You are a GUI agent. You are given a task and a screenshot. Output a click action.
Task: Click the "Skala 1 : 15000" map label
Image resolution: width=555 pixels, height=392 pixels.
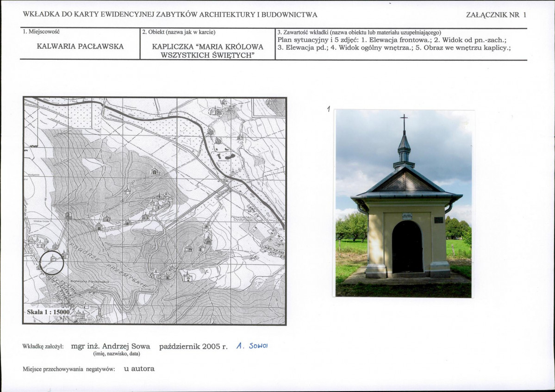(48, 312)
